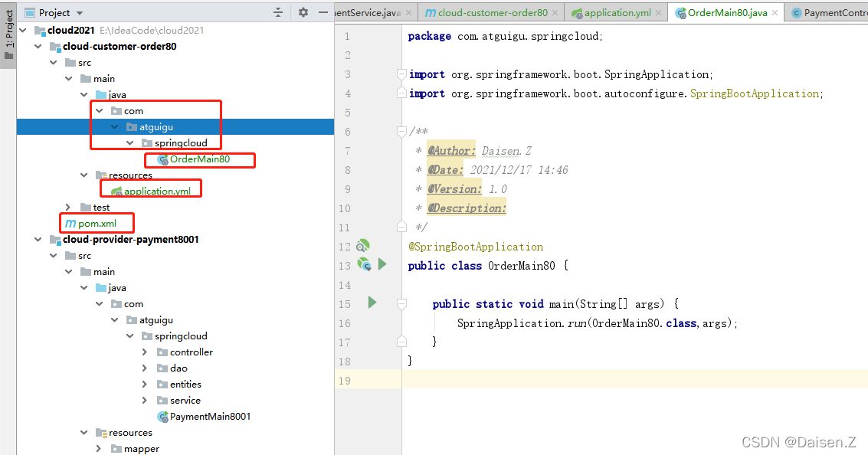Expand the service package
The height and width of the screenshot is (455, 868).
(145, 400)
